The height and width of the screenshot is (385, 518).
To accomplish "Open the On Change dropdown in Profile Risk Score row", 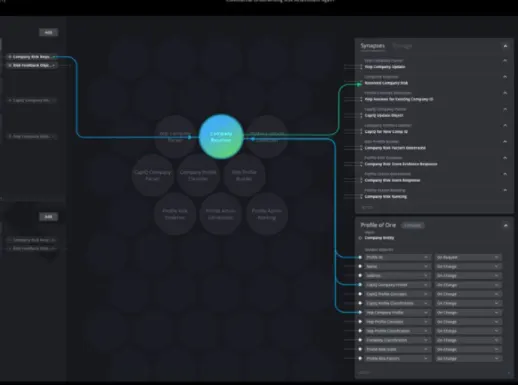I will (x=468, y=349).
